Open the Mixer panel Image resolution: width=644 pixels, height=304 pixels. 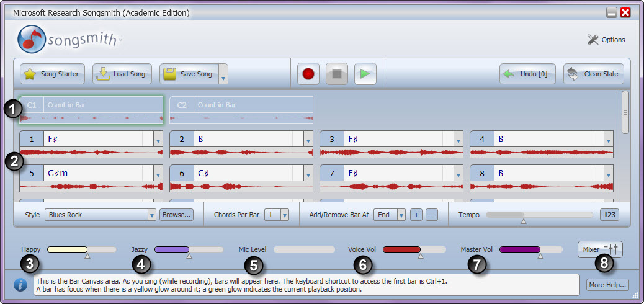pos(600,249)
